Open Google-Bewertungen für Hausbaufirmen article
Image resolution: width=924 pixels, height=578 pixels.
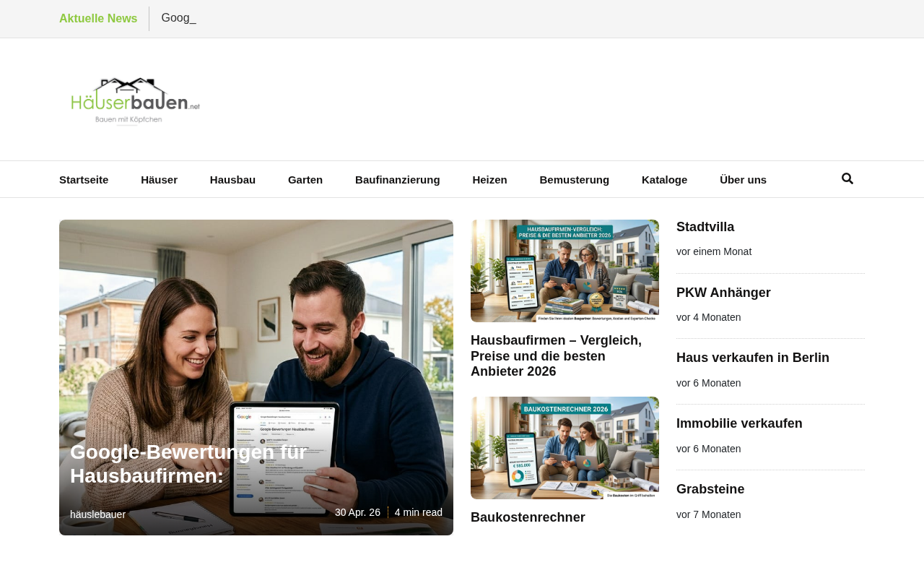(189, 464)
